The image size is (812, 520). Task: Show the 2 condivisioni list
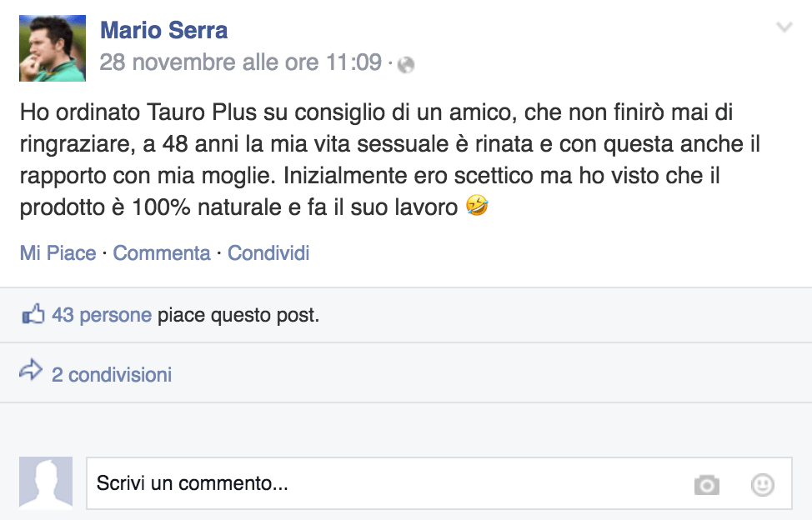[x=111, y=375]
